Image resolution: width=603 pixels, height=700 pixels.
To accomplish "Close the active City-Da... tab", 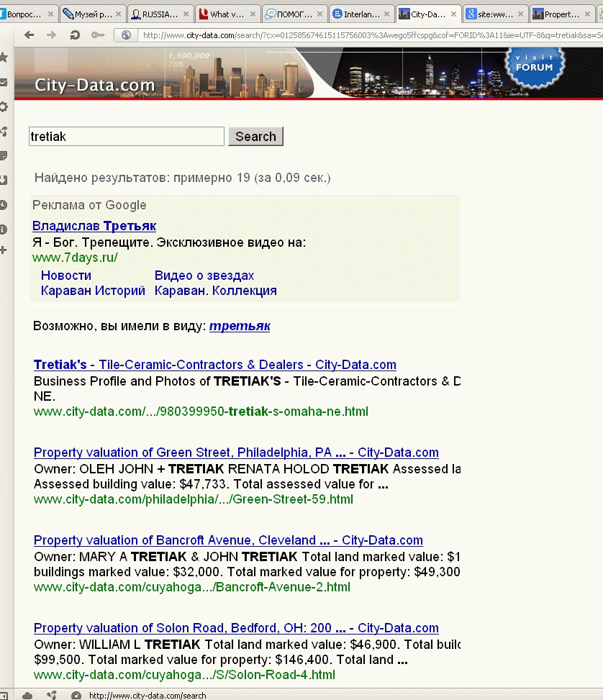I will click(x=453, y=14).
